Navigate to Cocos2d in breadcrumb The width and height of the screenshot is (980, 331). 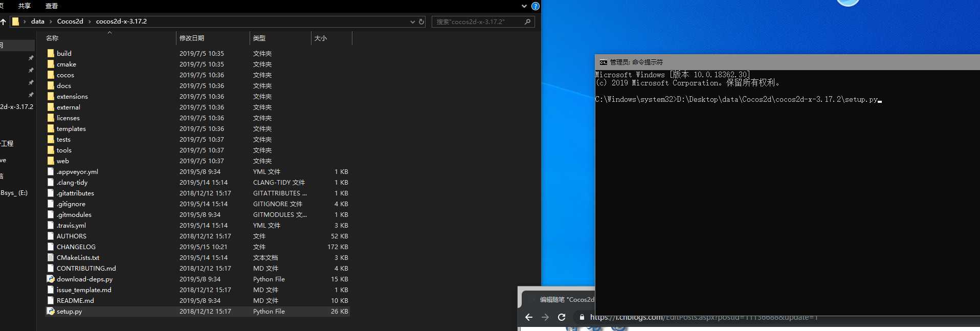[x=70, y=21]
